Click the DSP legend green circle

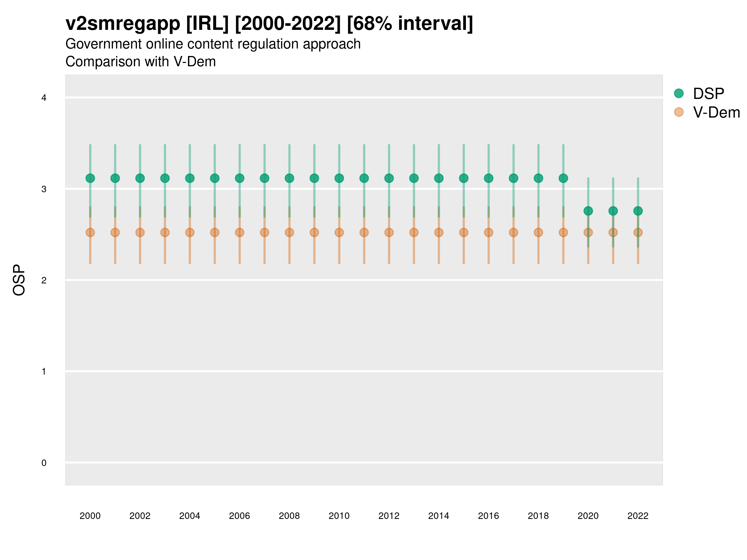click(679, 94)
